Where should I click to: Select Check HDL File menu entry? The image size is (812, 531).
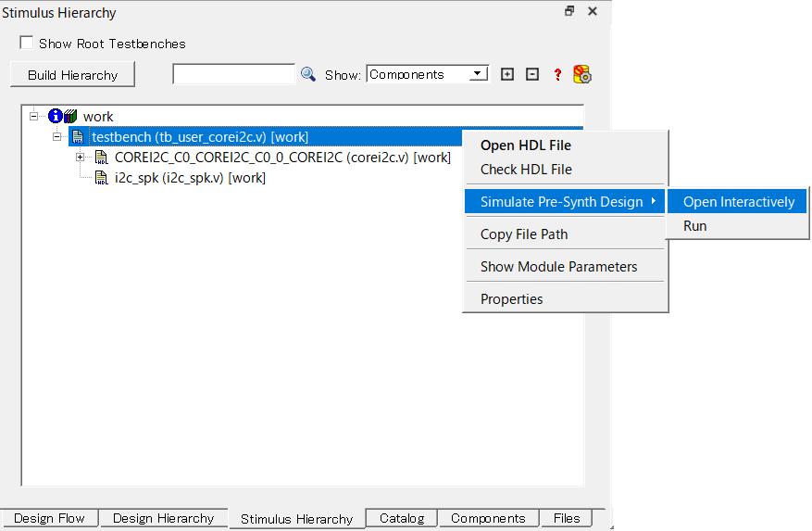tap(526, 170)
